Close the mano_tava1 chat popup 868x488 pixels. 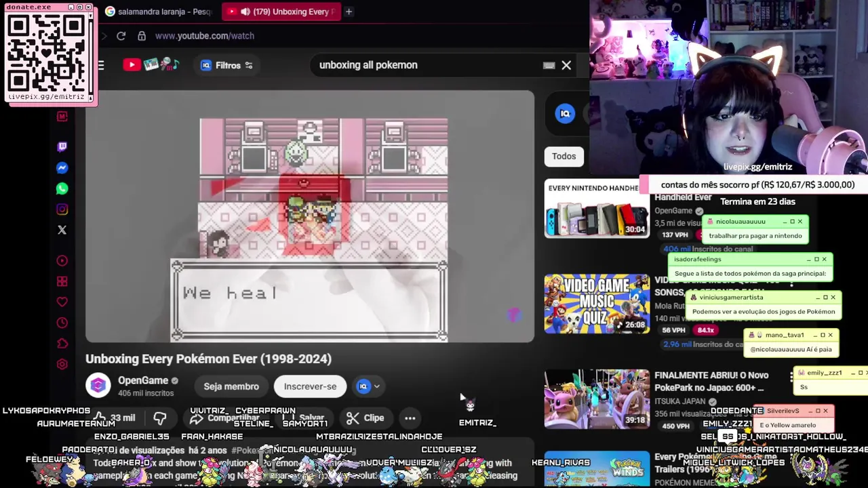[x=830, y=335]
